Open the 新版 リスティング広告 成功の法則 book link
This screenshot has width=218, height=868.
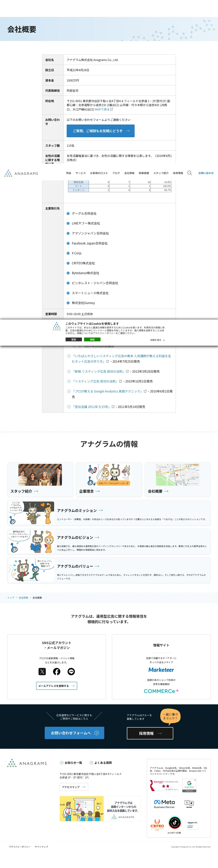98,371
